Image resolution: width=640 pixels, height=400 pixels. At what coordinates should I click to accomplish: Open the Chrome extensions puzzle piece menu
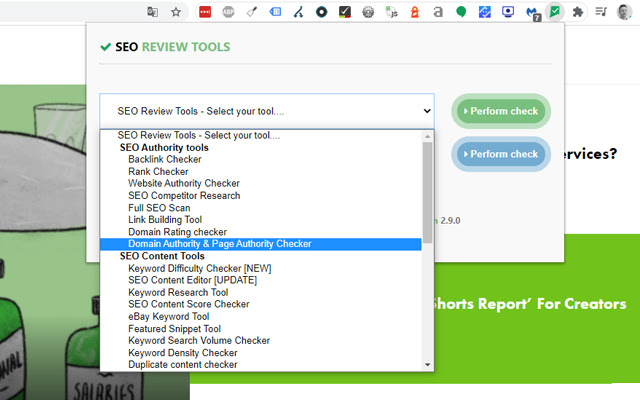(x=578, y=12)
